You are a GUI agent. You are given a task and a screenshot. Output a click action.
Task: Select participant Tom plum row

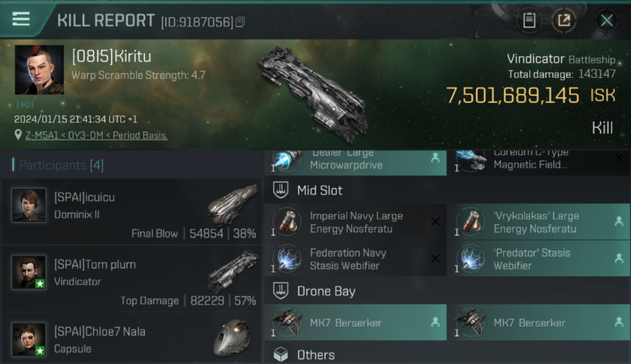point(132,278)
